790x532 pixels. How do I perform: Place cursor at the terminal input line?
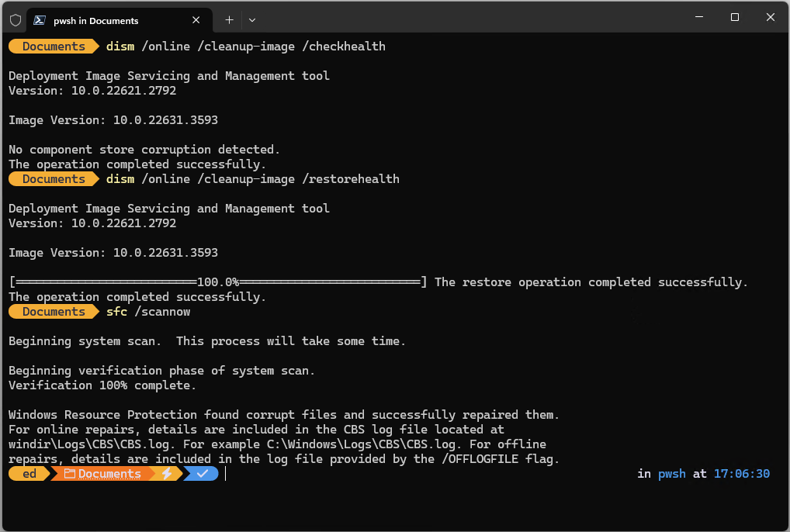(227, 474)
